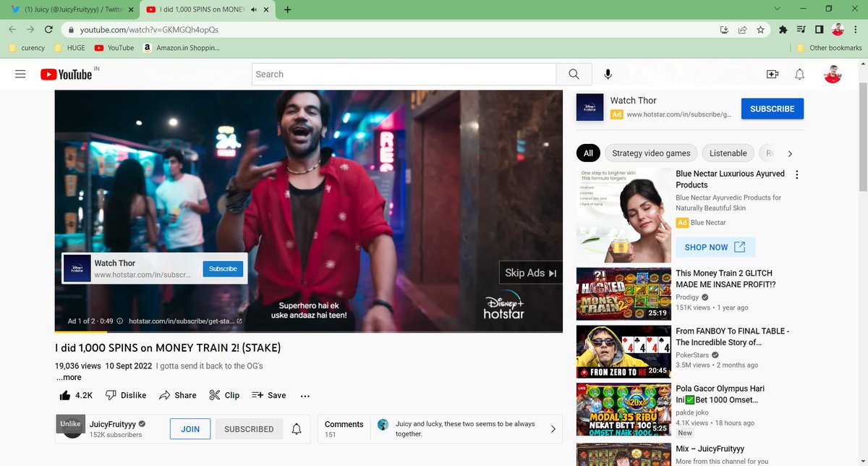This screenshot has height=466, width=868.
Task: Toggle the SUBSCRIBED button for JuicyFruityyy
Action: [x=249, y=429]
